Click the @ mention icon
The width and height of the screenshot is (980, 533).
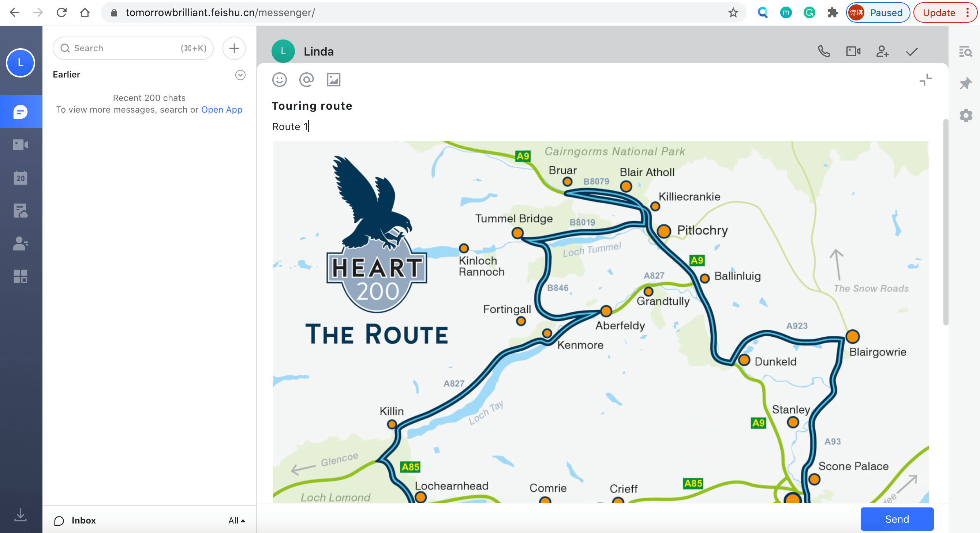click(x=306, y=80)
